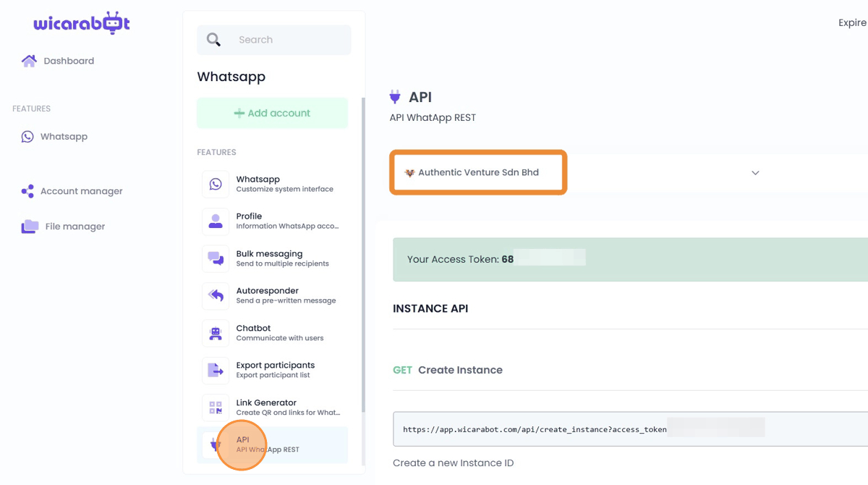The width and height of the screenshot is (868, 485).
Task: Go to File manager
Action: [63, 227]
